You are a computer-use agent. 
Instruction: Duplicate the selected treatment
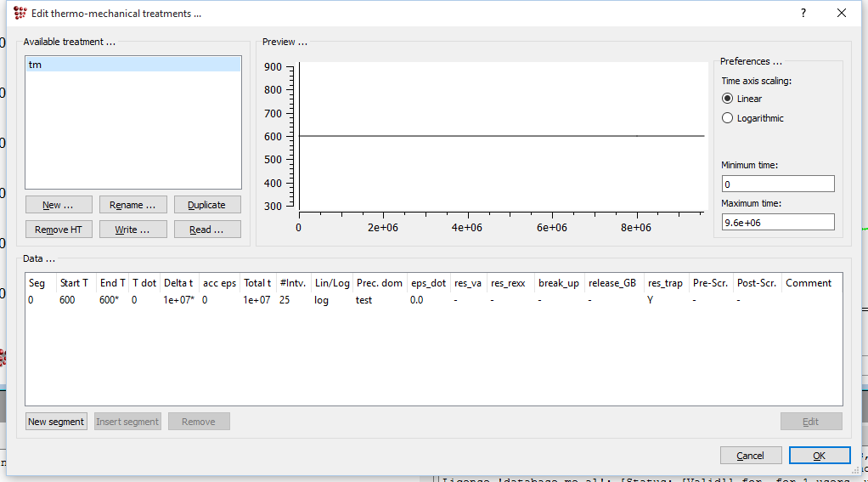[x=207, y=205]
